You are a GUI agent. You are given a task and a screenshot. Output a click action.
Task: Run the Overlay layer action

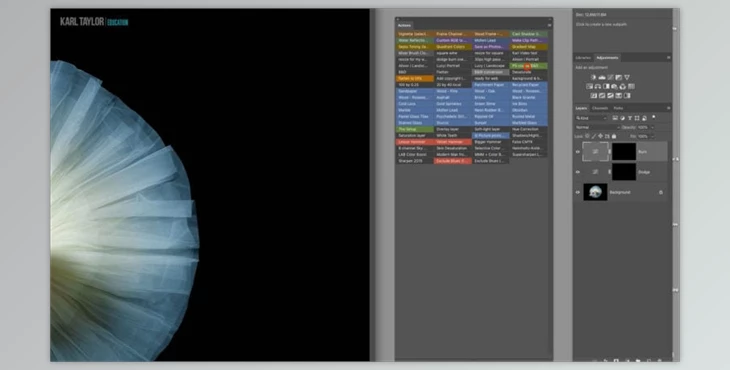point(453,129)
